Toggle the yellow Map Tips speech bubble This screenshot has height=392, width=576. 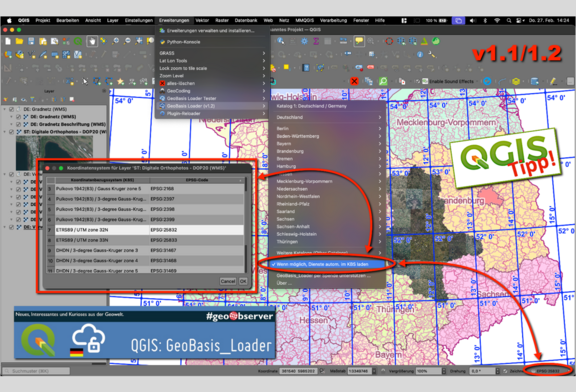[359, 41]
